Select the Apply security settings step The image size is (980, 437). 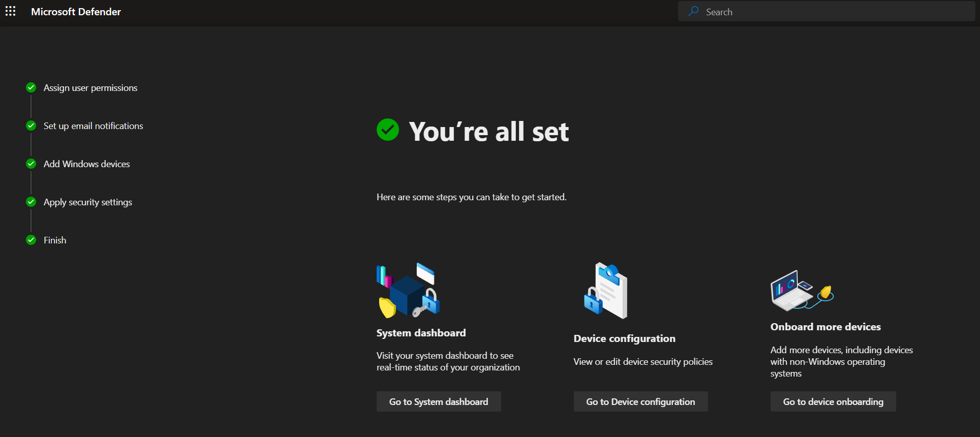tap(88, 202)
